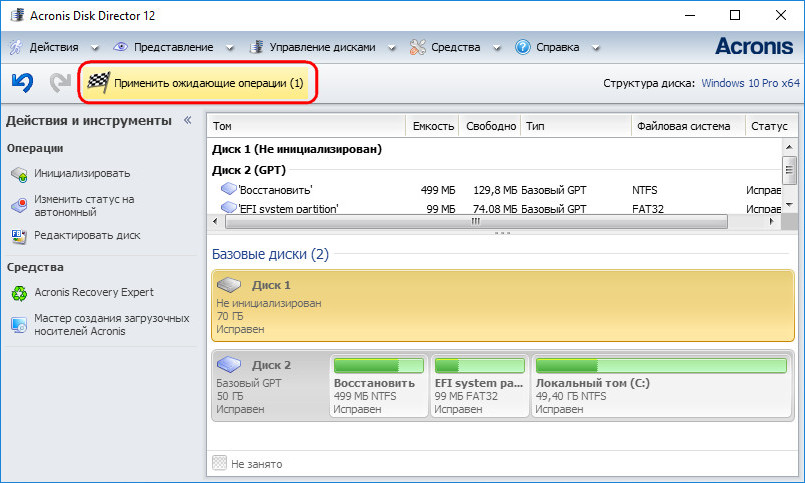Screen dimensions: 805x483
Task: Click the Disk 1 drive icon in graphical view
Action: 228,285
